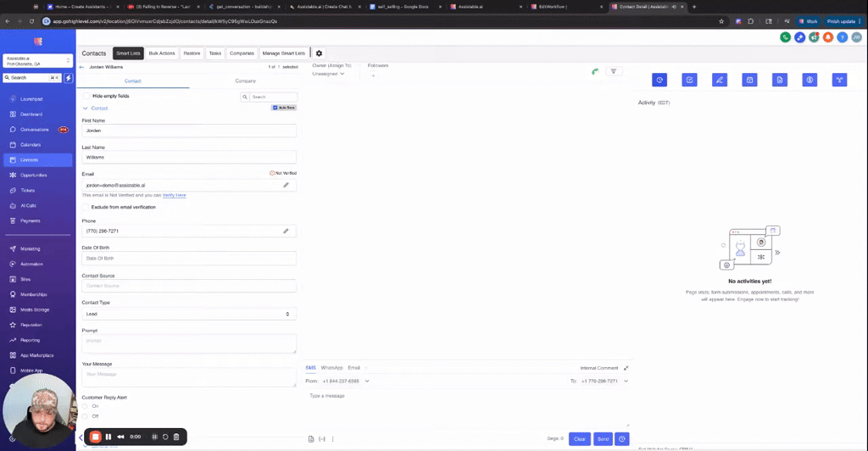Open the Documents panel icon
Image resolution: width=868 pixels, height=451 pixels.
[780, 80]
